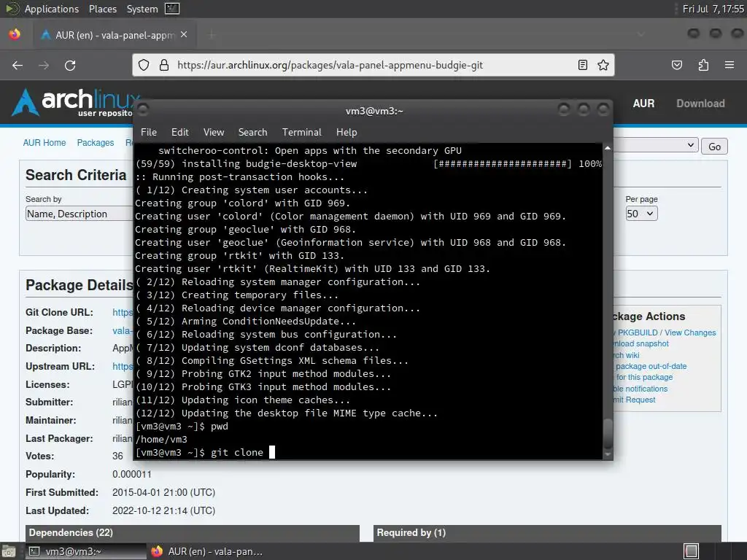Click the git clone command prompt line
Viewport: 747px width, 560px height.
tap(205, 452)
